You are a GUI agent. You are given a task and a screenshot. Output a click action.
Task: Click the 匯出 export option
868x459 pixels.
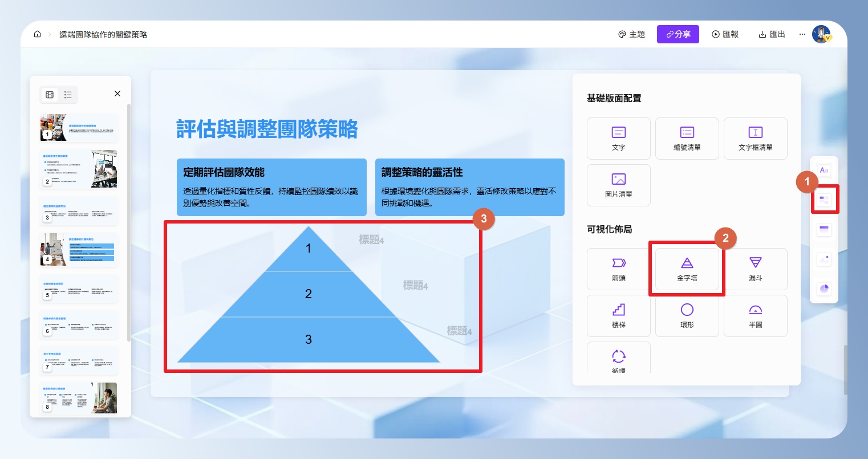coord(772,34)
